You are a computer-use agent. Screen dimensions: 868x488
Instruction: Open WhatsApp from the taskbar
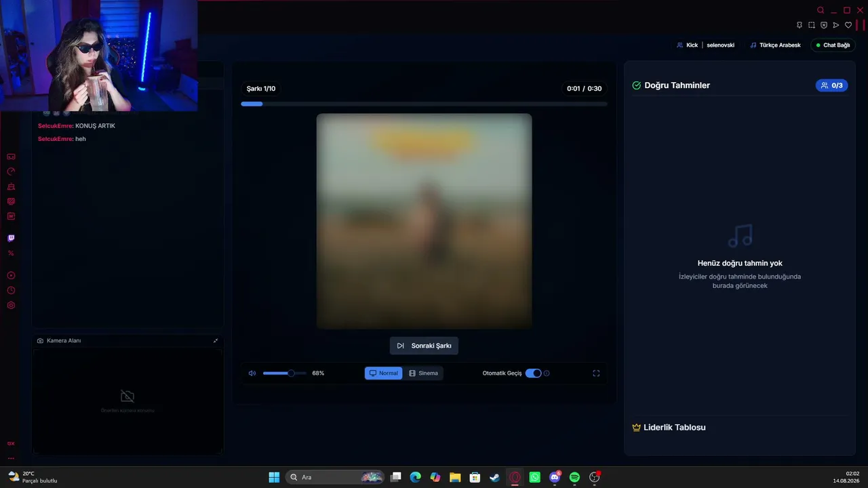click(535, 477)
